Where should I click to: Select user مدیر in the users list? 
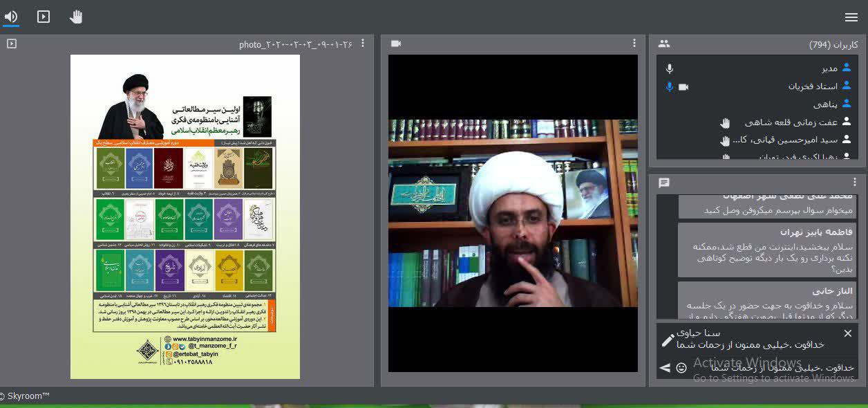click(829, 68)
